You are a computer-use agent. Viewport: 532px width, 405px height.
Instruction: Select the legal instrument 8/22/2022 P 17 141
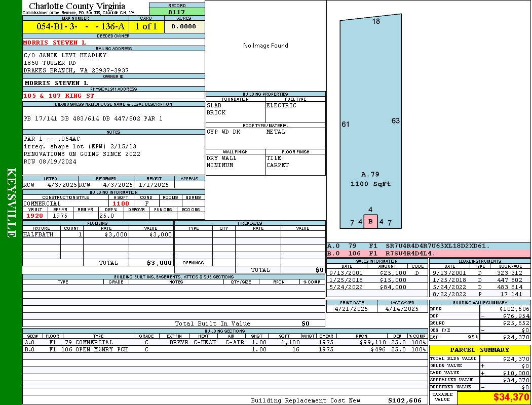click(479, 294)
